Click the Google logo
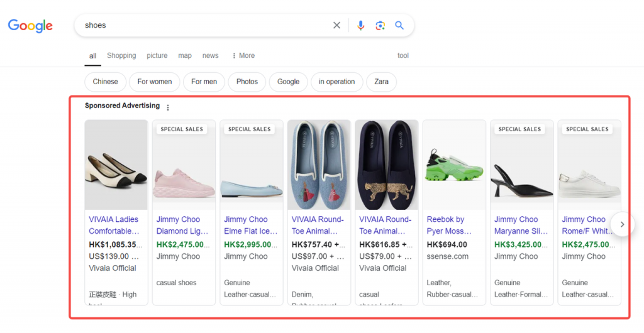The width and height of the screenshot is (644, 333). (x=30, y=25)
